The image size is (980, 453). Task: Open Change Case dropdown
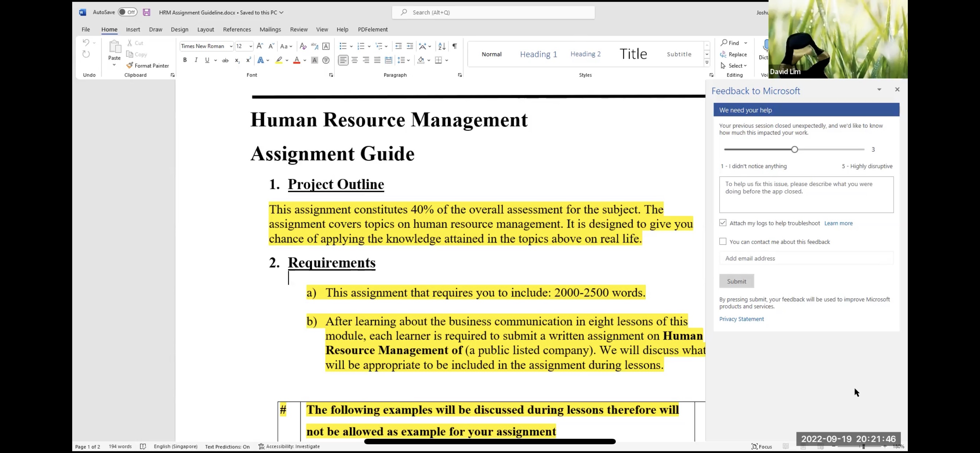coord(286,46)
